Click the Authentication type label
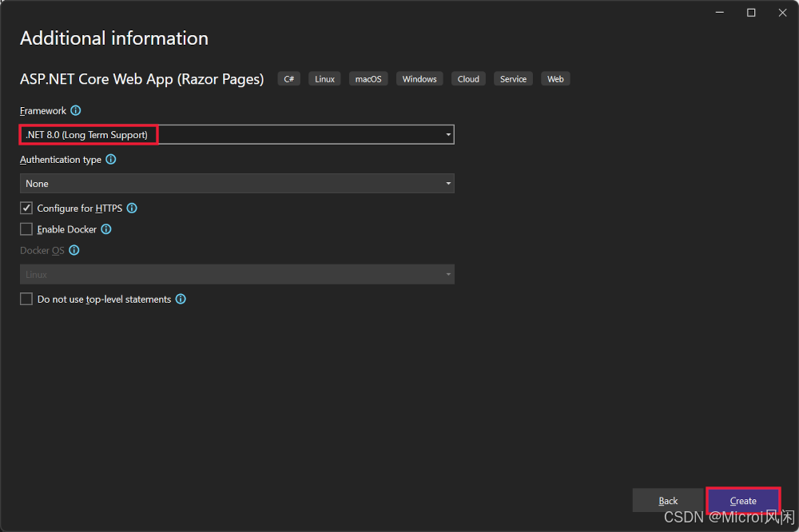Viewport: 799px width, 532px height. pyautogui.click(x=61, y=160)
